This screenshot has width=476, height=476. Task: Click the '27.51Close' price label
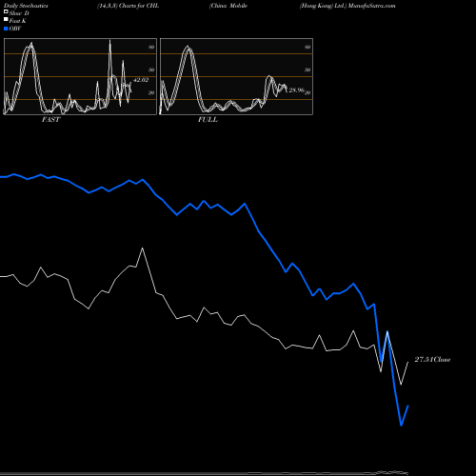pos(432,360)
